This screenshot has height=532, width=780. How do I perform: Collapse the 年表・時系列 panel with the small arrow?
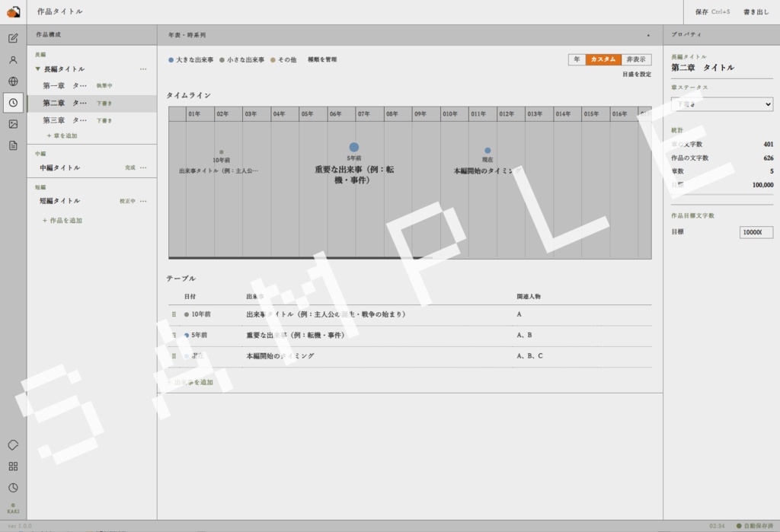648,35
